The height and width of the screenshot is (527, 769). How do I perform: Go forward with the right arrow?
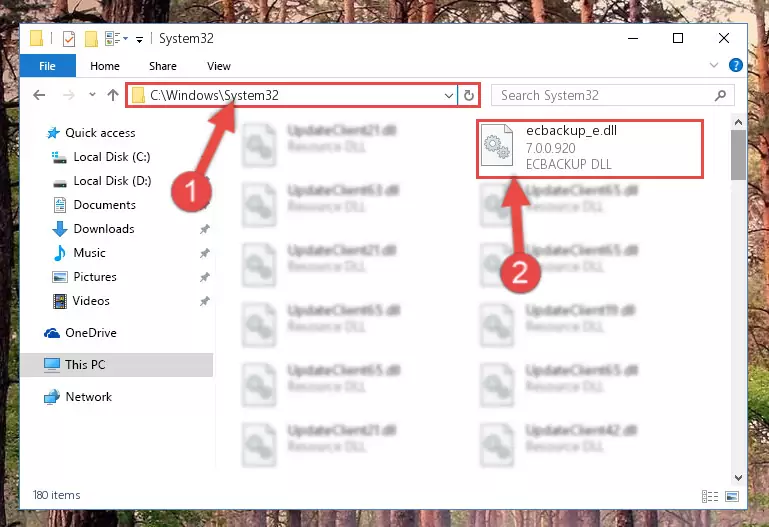point(69,95)
